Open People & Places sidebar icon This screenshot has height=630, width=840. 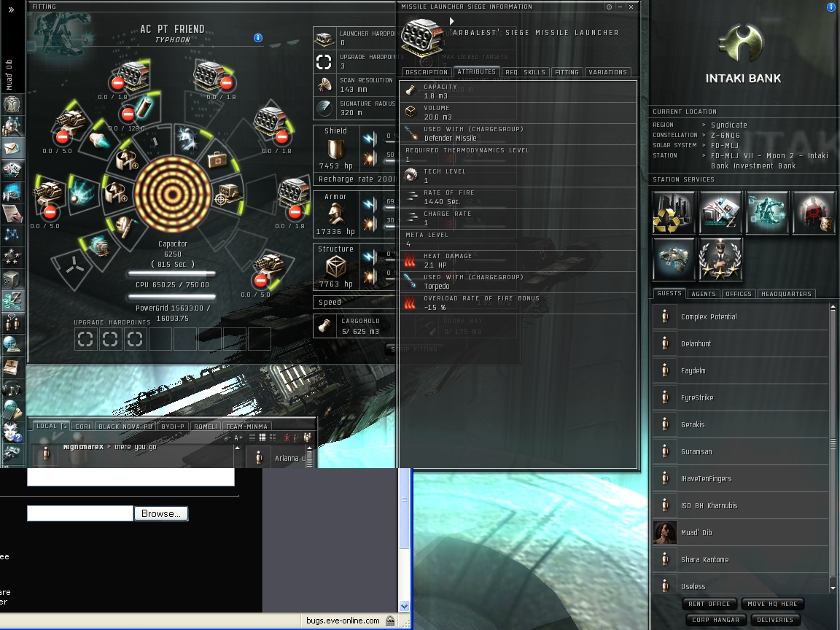[12, 126]
